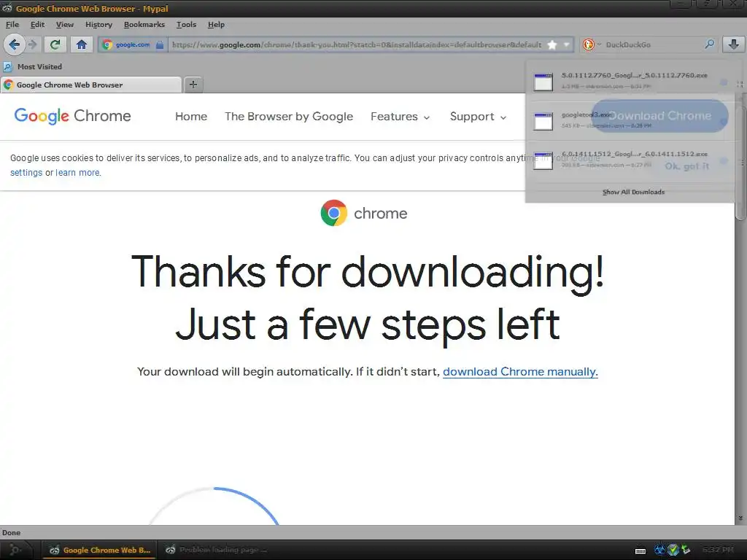Open the Home page button
The height and width of the screenshot is (560, 747).
[x=82, y=44]
